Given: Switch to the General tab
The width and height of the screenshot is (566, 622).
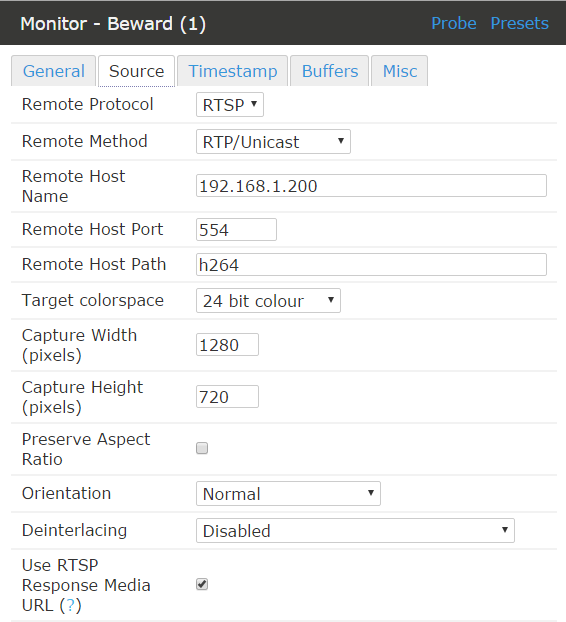Looking at the screenshot, I should 54,71.
